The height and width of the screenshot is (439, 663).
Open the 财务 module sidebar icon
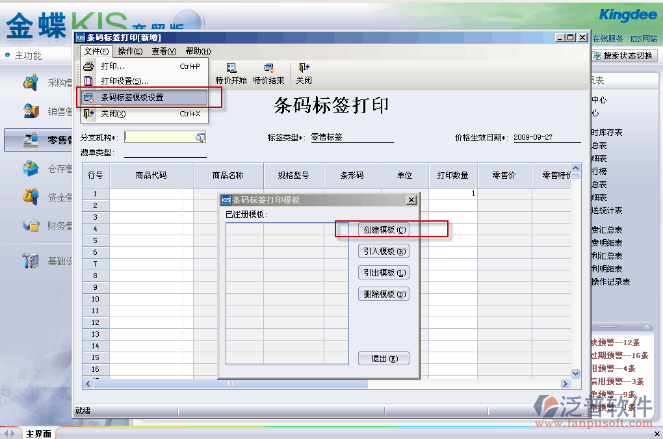tap(31, 225)
